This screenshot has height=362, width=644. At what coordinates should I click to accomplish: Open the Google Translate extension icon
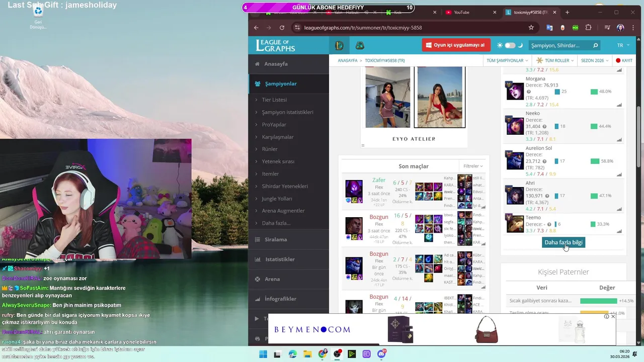(x=549, y=28)
